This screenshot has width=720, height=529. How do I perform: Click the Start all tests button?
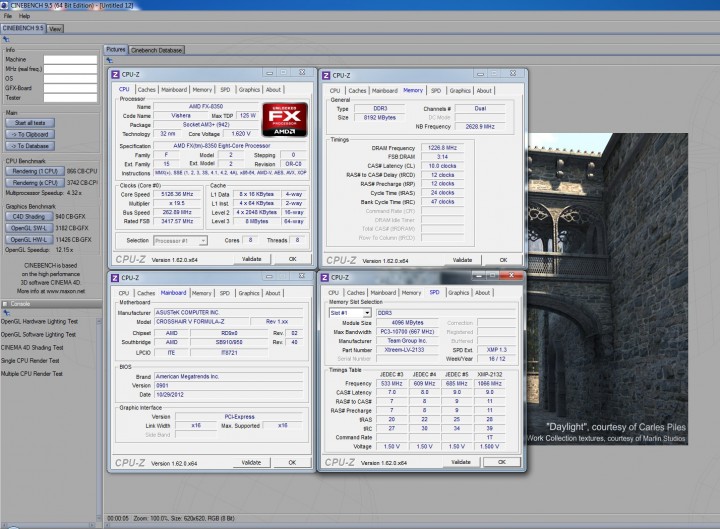pos(30,123)
